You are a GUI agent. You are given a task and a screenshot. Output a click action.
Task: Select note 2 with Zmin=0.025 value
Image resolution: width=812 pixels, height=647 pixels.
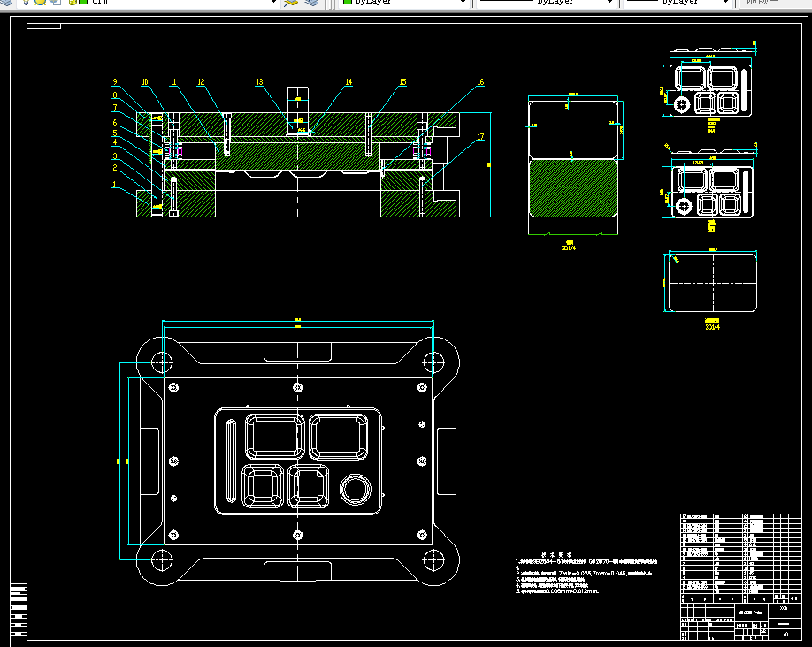(x=584, y=574)
